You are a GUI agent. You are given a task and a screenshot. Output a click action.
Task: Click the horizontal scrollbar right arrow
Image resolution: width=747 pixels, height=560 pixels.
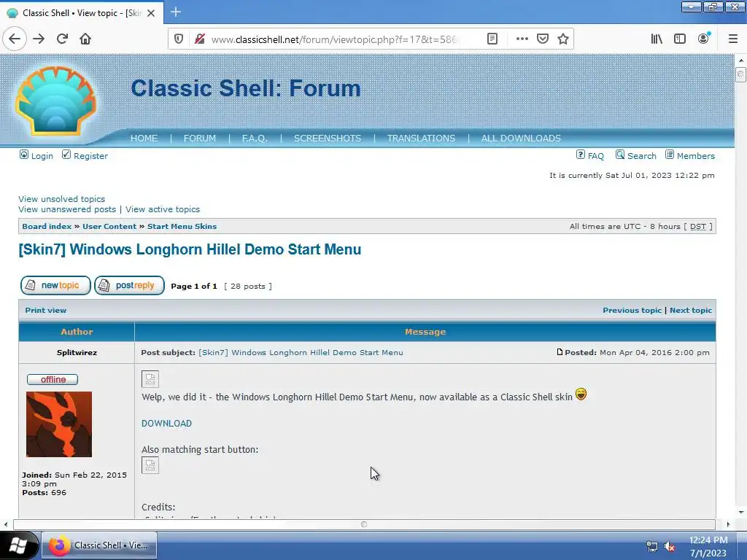coord(728,524)
